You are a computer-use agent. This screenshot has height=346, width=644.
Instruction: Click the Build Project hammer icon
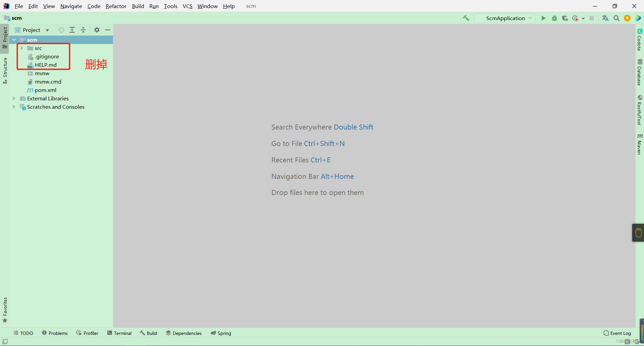[x=466, y=18]
